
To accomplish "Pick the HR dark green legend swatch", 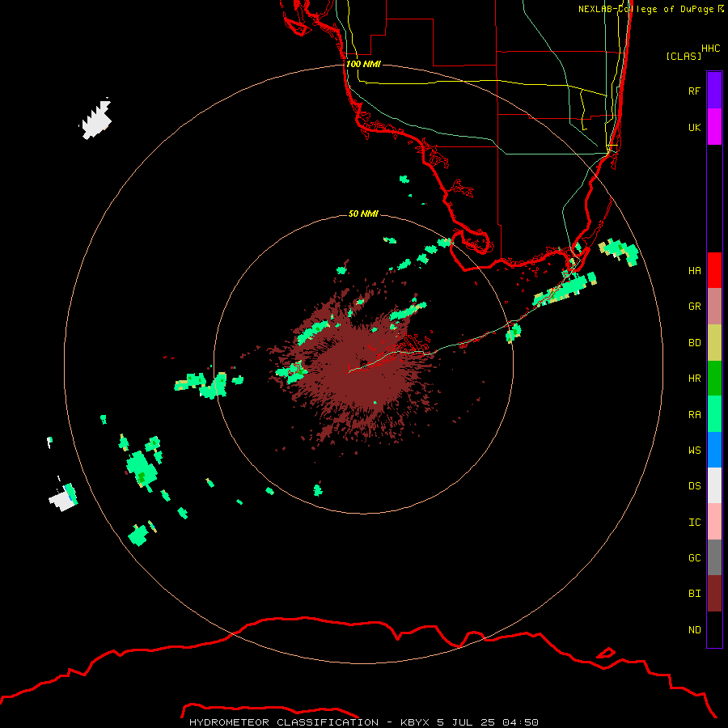I will (x=714, y=379).
